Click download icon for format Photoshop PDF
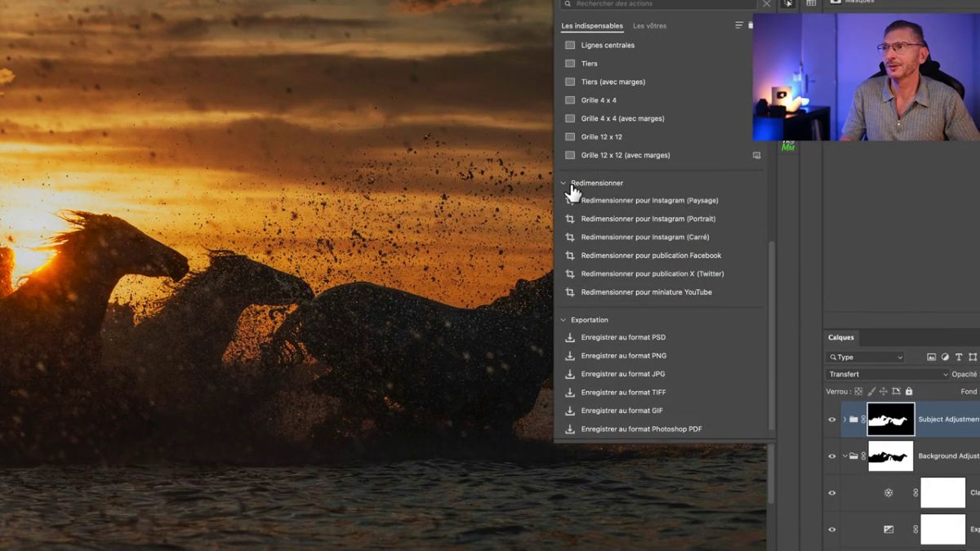The image size is (980, 551). [570, 429]
